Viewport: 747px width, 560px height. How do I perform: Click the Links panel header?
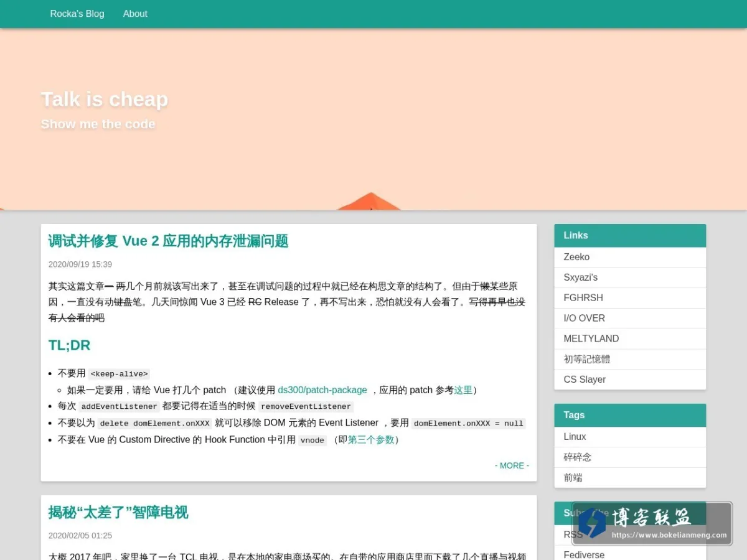(630, 236)
